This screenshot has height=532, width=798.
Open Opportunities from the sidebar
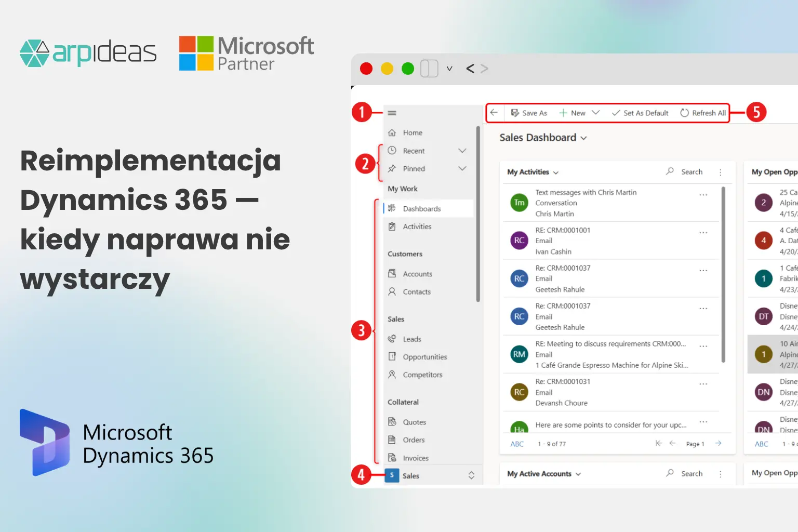pyautogui.click(x=425, y=357)
